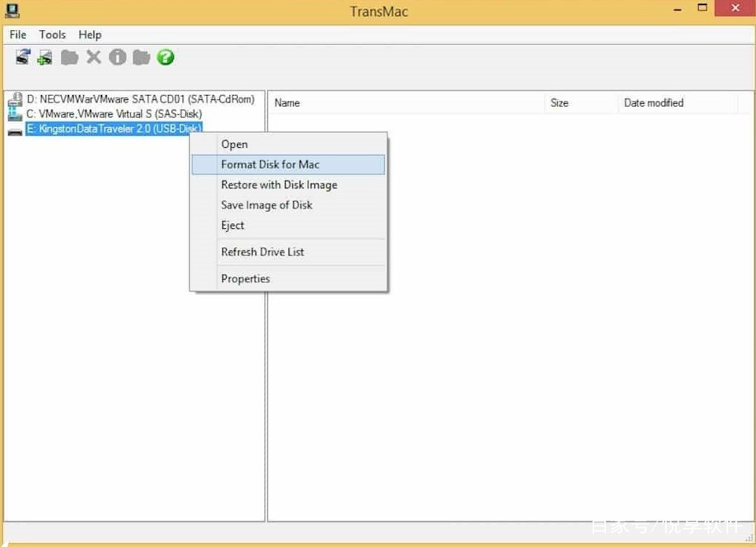Open Properties from the context menu

pos(289,279)
